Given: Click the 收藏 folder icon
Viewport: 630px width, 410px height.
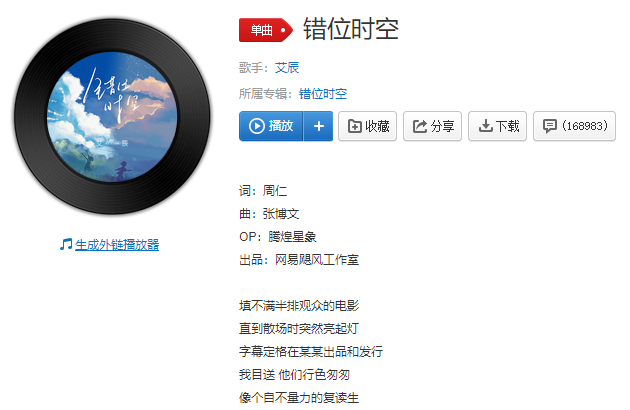Looking at the screenshot, I should [354, 126].
